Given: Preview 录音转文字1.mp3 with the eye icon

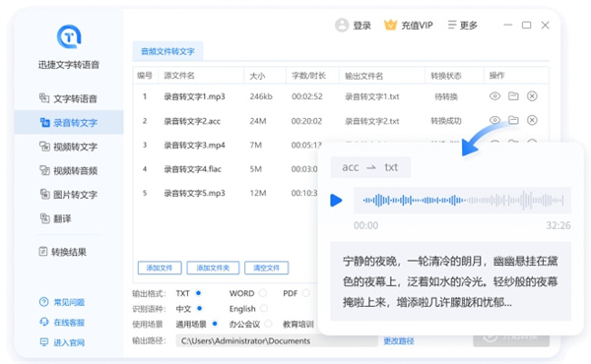Looking at the screenshot, I should point(494,96).
